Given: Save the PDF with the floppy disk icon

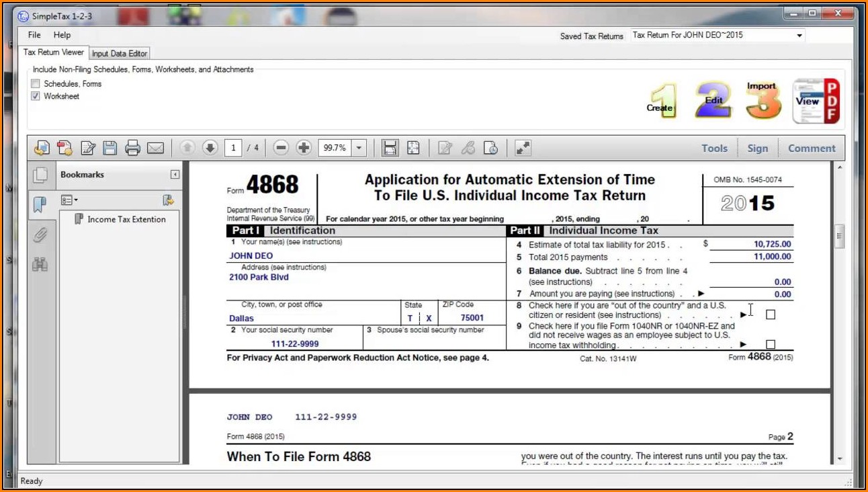Looking at the screenshot, I should pos(110,148).
